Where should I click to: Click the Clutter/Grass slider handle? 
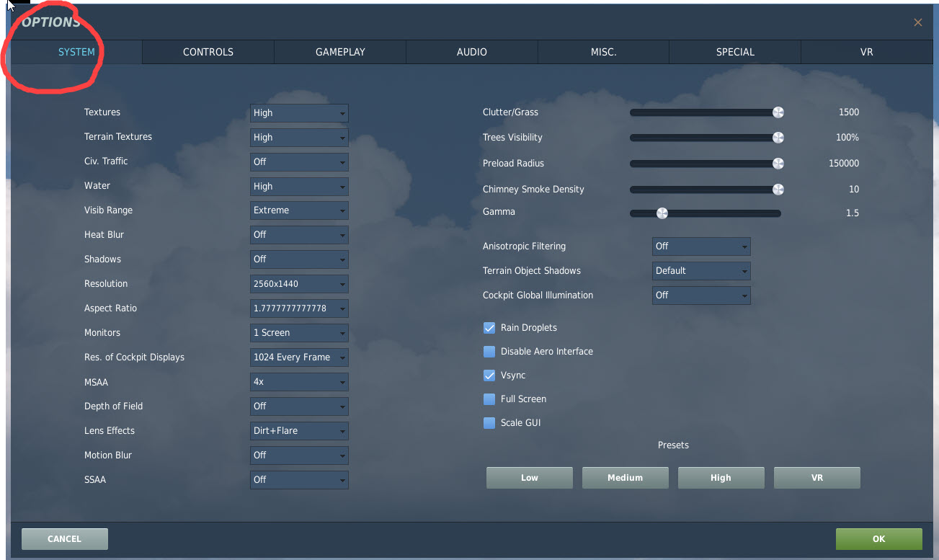coord(778,112)
